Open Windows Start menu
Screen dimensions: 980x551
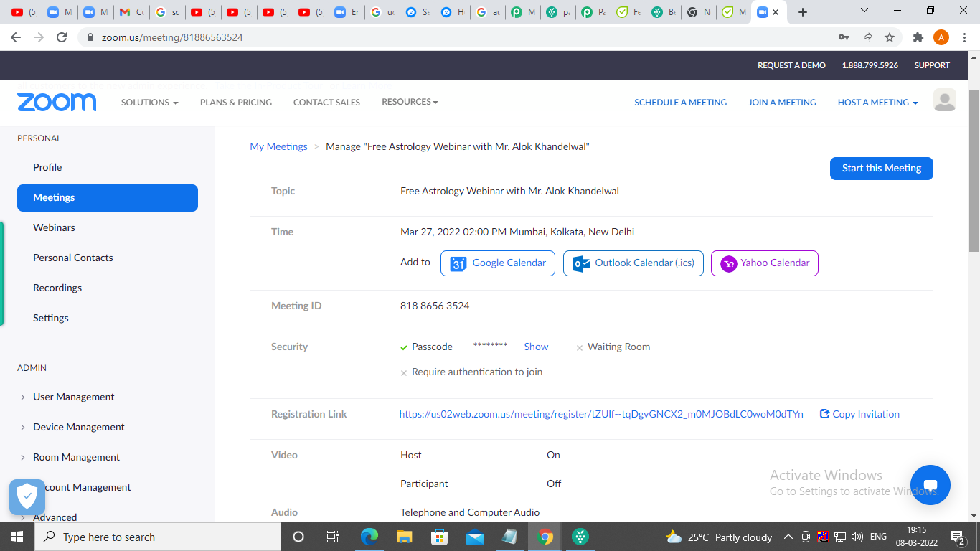17,537
